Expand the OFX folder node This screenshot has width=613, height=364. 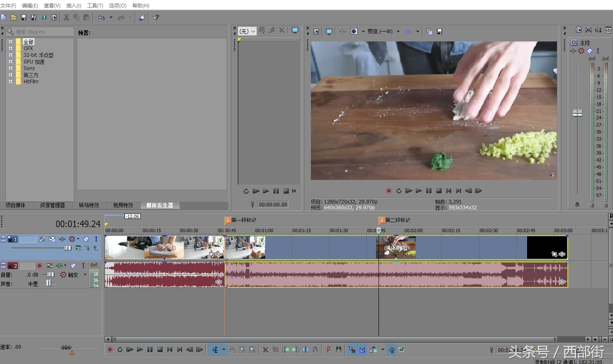point(10,49)
